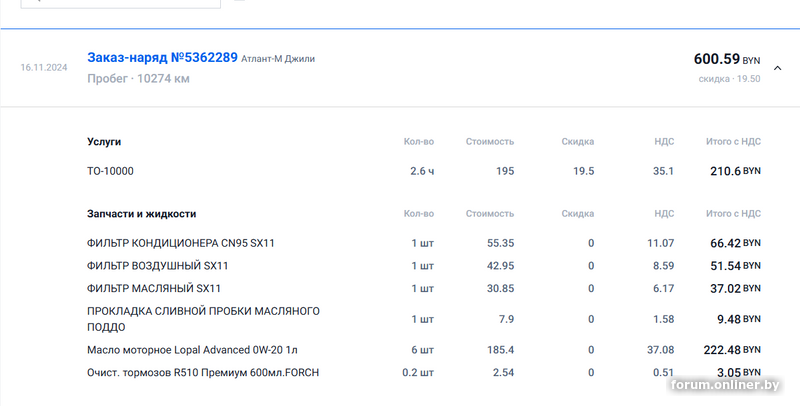Click the search input field at top
800x406 pixels.
[120, 3]
